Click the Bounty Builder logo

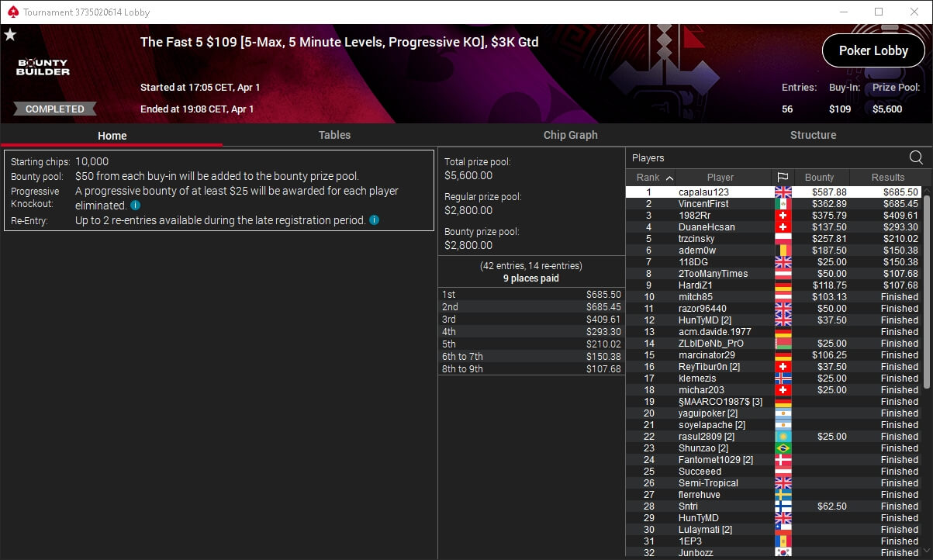click(x=43, y=67)
